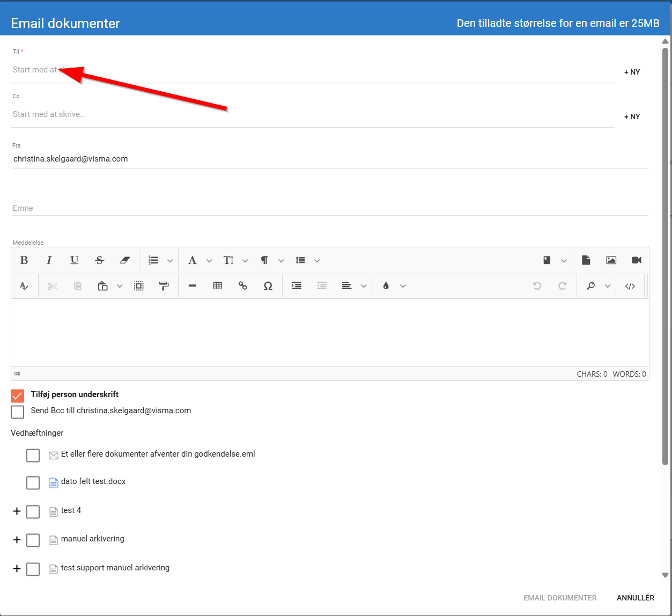
Task: Copy selected text in the editor
Action: (78, 286)
